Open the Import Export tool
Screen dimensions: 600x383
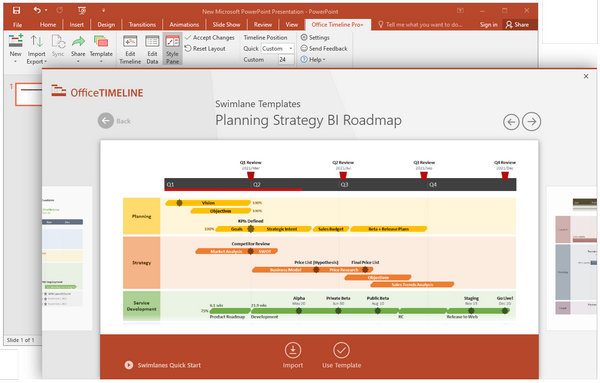(37, 49)
